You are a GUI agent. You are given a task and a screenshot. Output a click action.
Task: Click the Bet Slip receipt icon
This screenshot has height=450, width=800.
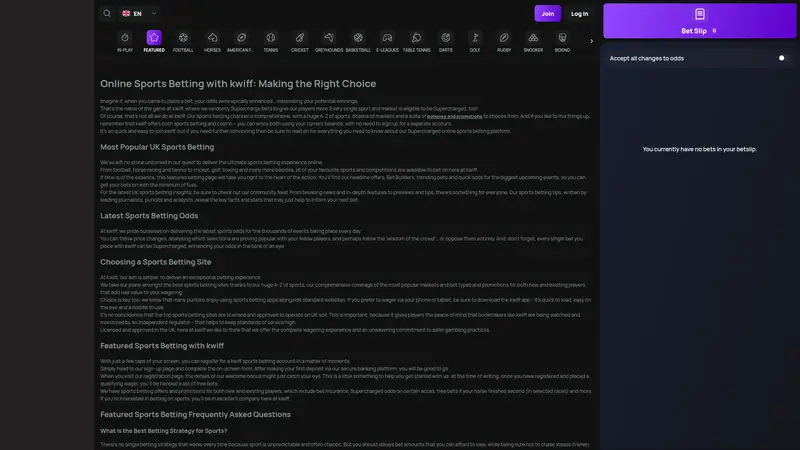[x=699, y=14]
